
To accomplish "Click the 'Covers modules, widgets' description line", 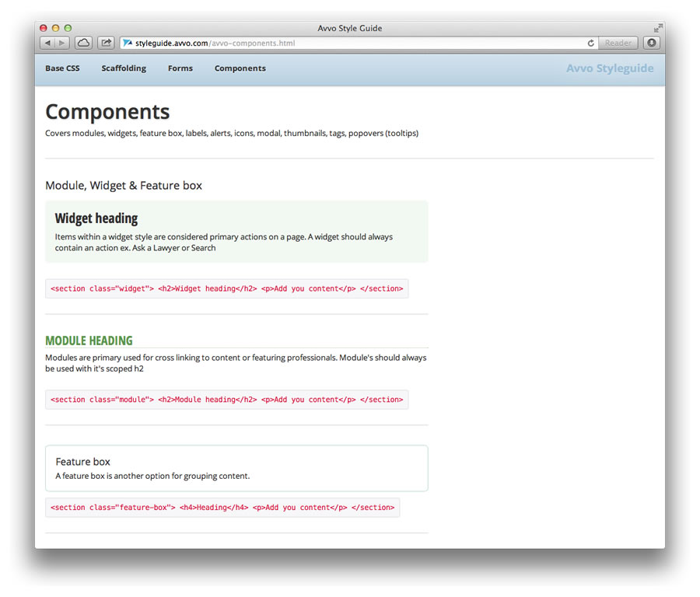I will tap(232, 134).
